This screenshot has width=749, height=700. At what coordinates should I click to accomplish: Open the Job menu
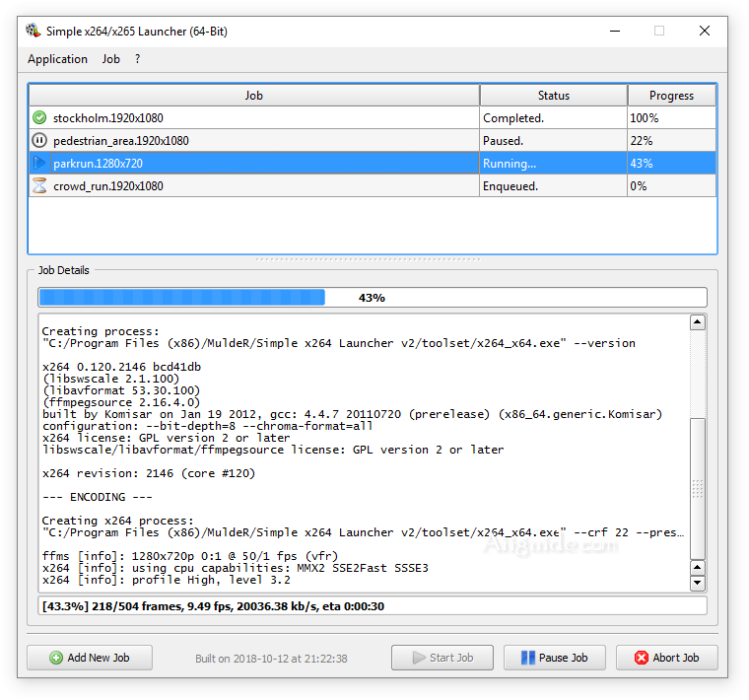[110, 59]
